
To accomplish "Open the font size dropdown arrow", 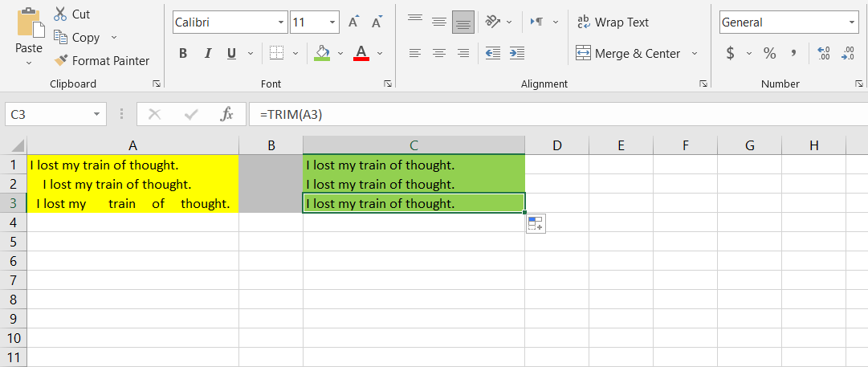I will click(332, 22).
